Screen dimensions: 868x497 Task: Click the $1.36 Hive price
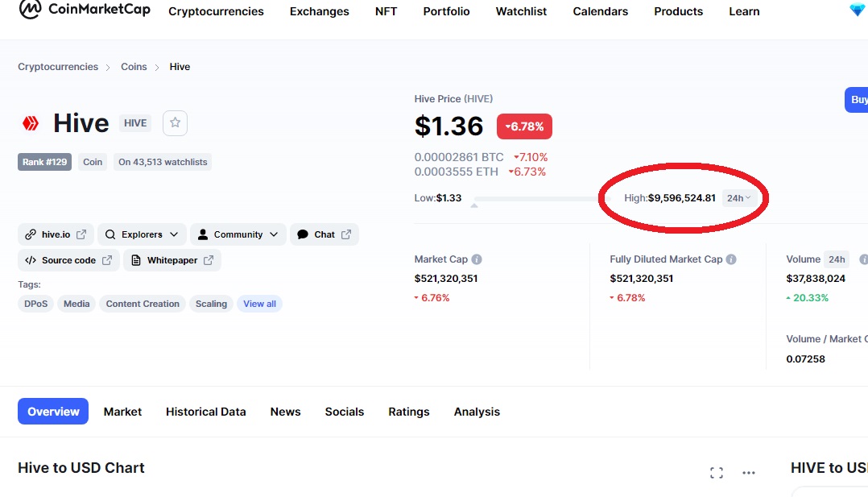click(x=449, y=126)
